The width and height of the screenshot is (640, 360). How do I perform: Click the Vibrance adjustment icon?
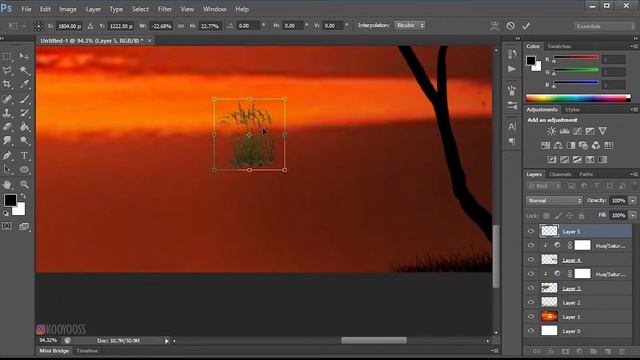(603, 131)
